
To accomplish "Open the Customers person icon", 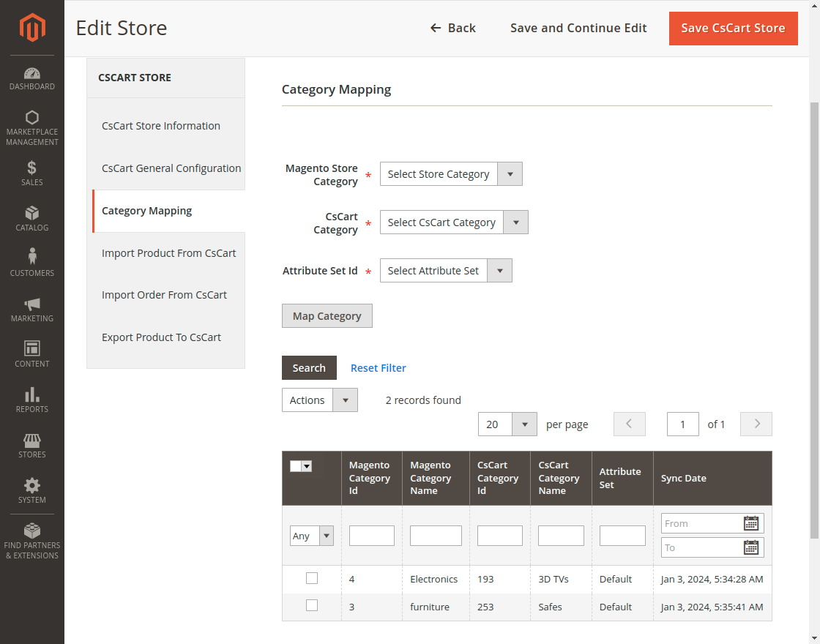I will click(32, 257).
